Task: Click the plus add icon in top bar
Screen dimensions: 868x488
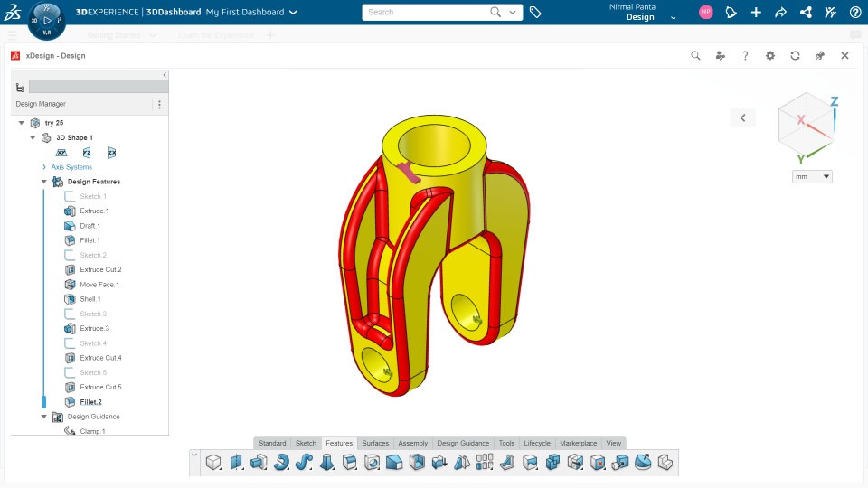Action: point(756,12)
